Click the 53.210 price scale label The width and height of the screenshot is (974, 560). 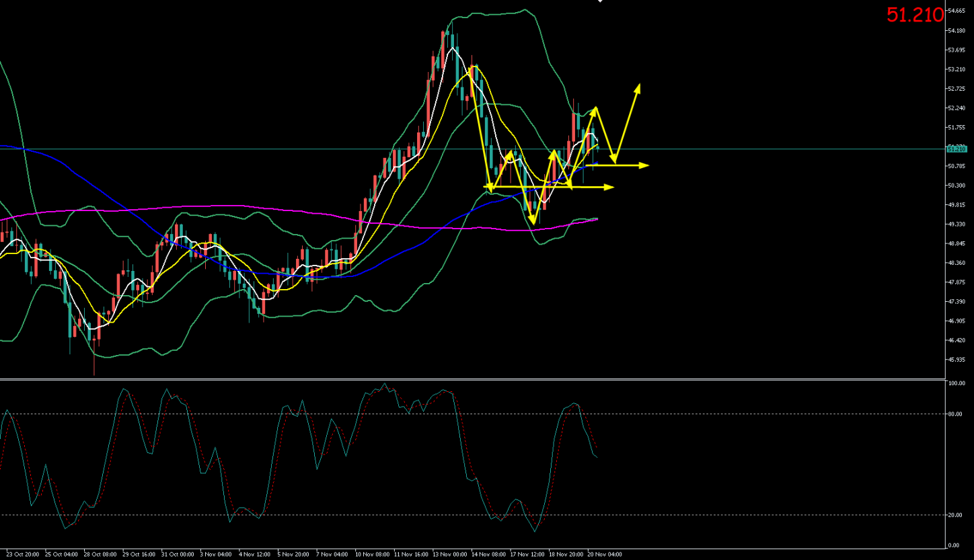[957, 69]
